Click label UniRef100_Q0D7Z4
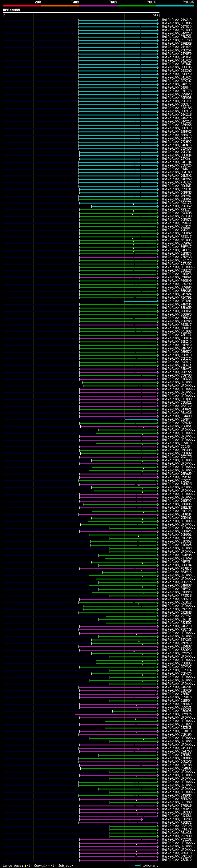 pos(177,230)
